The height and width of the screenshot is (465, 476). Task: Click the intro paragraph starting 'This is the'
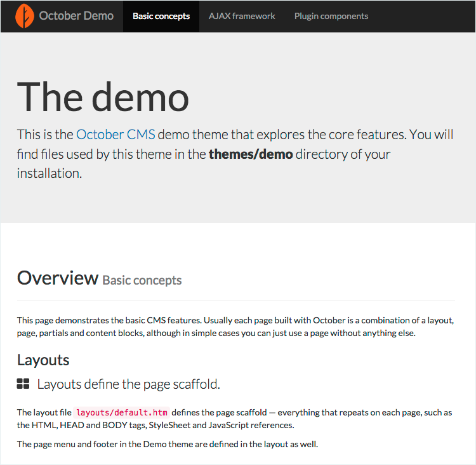coord(235,154)
